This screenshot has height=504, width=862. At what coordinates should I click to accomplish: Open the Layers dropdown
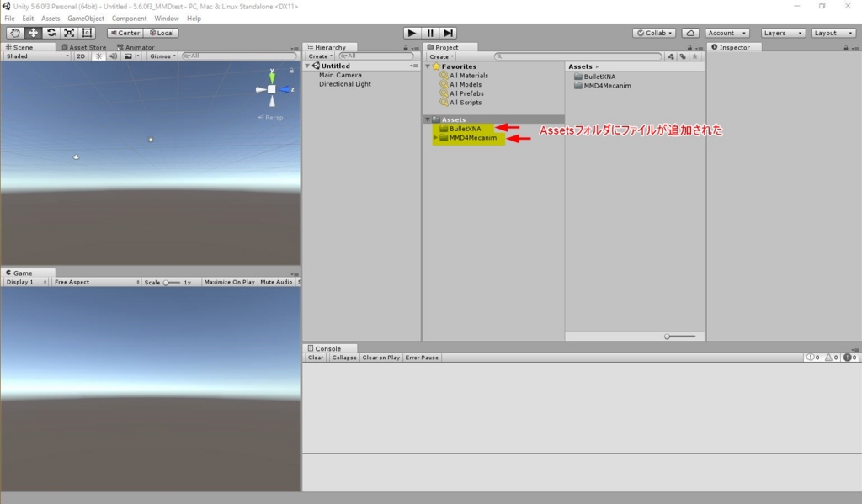coord(783,33)
